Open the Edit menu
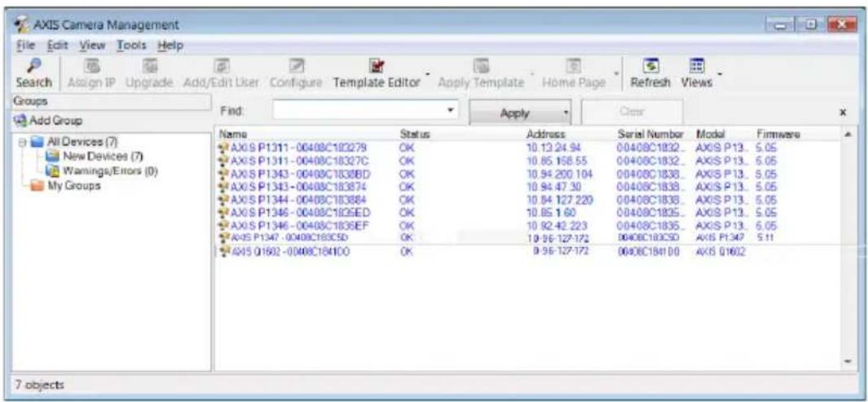Viewport: 868px width, 402px height. click(x=56, y=44)
